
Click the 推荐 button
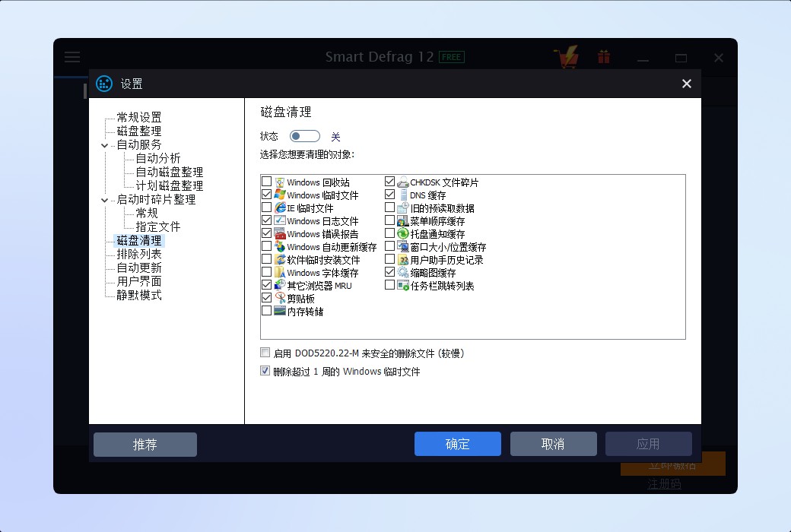click(145, 445)
